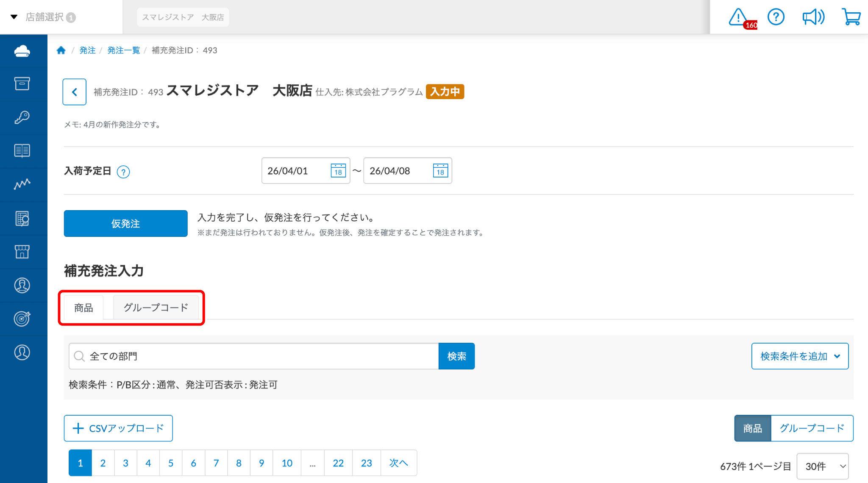Open the store sidebar icon
The height and width of the screenshot is (483, 868).
tap(22, 252)
